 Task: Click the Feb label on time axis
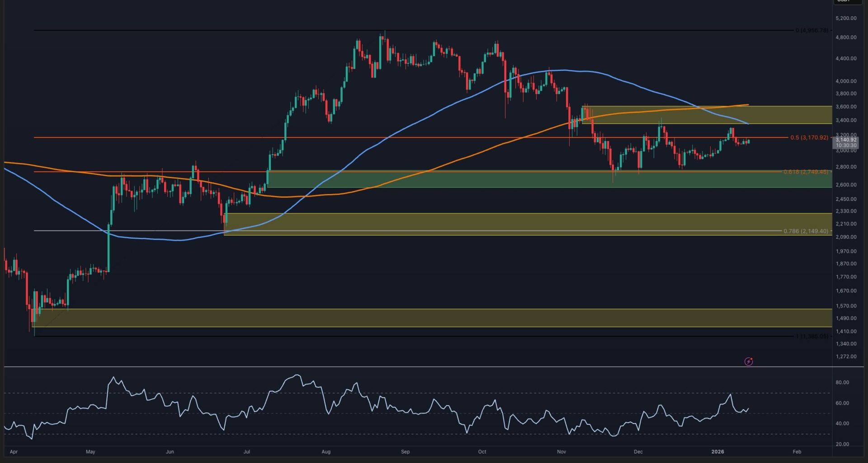[797, 452]
